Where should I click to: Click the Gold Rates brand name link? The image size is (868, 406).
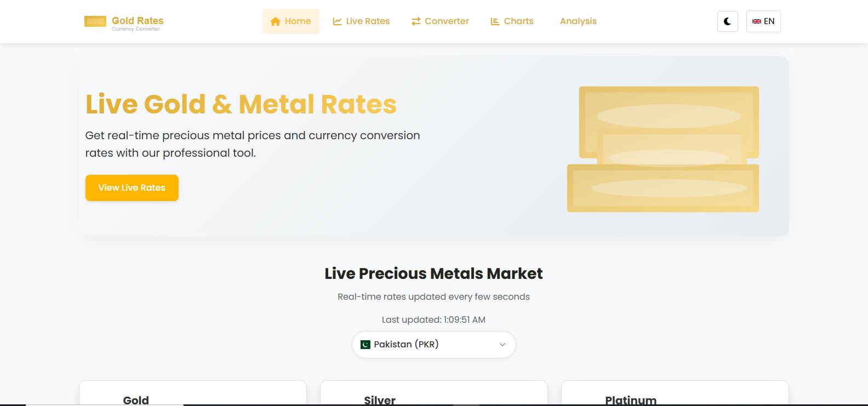[138, 21]
